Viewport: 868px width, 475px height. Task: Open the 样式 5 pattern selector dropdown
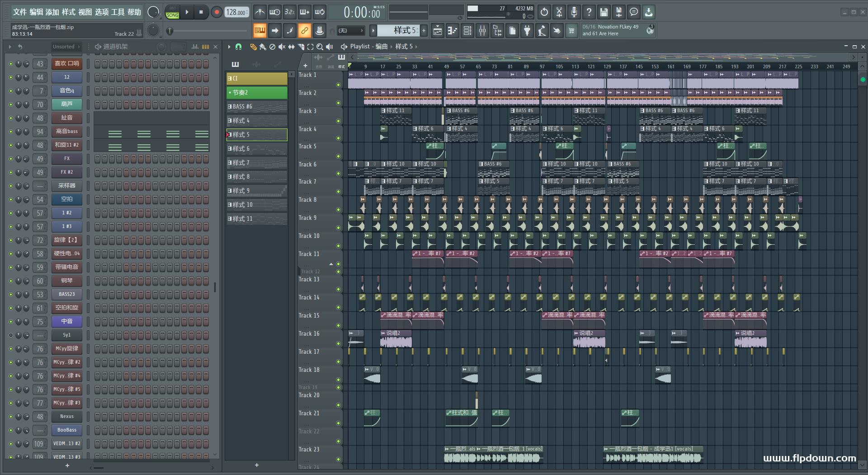pos(398,30)
